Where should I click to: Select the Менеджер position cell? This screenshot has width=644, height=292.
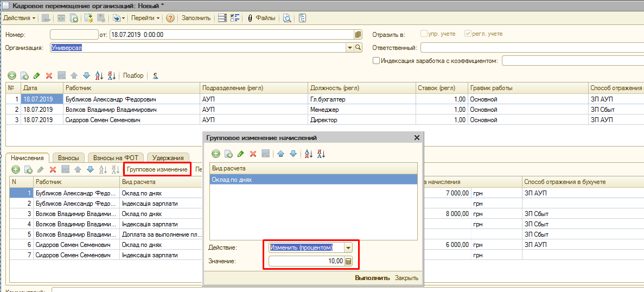tap(361, 110)
